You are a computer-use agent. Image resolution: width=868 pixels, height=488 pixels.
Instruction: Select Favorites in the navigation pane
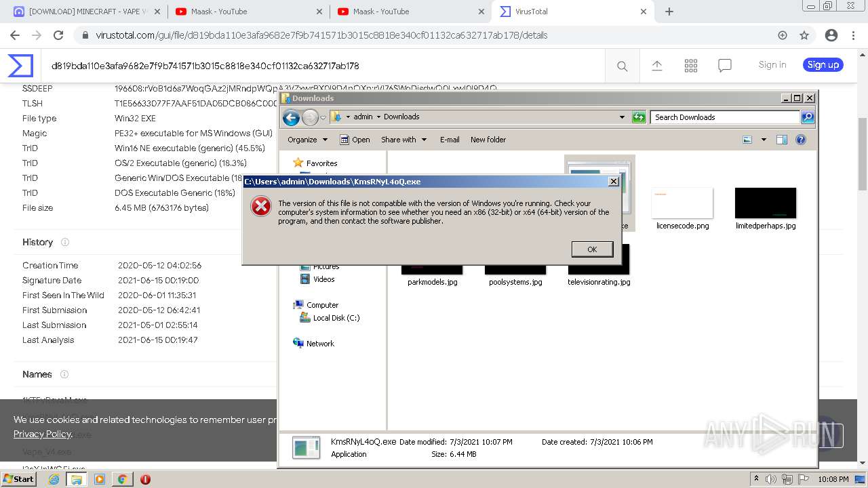[321, 163]
